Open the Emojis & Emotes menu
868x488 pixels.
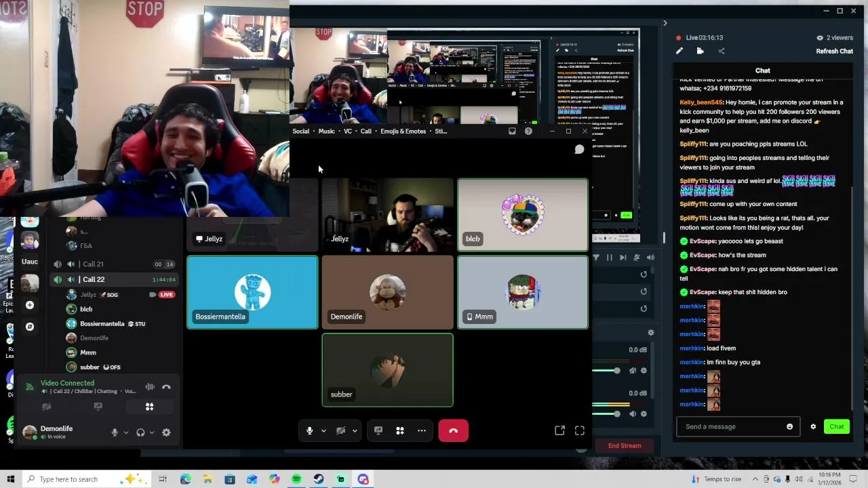click(403, 131)
